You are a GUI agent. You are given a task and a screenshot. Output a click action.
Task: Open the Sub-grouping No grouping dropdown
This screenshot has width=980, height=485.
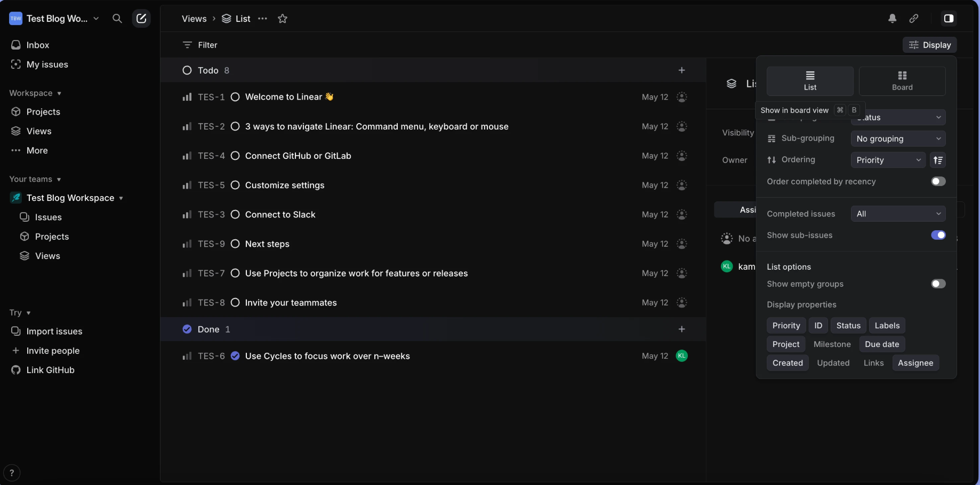pyautogui.click(x=898, y=139)
